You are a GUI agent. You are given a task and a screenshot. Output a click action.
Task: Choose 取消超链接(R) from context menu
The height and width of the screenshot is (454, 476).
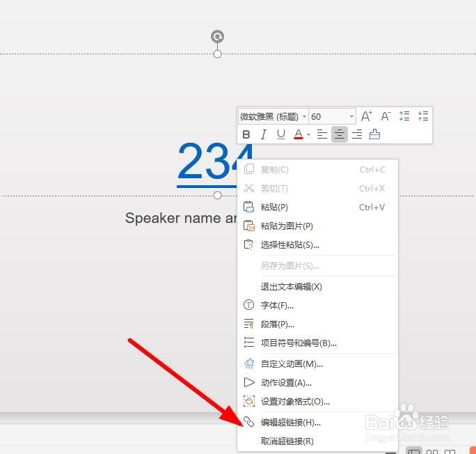point(317,441)
